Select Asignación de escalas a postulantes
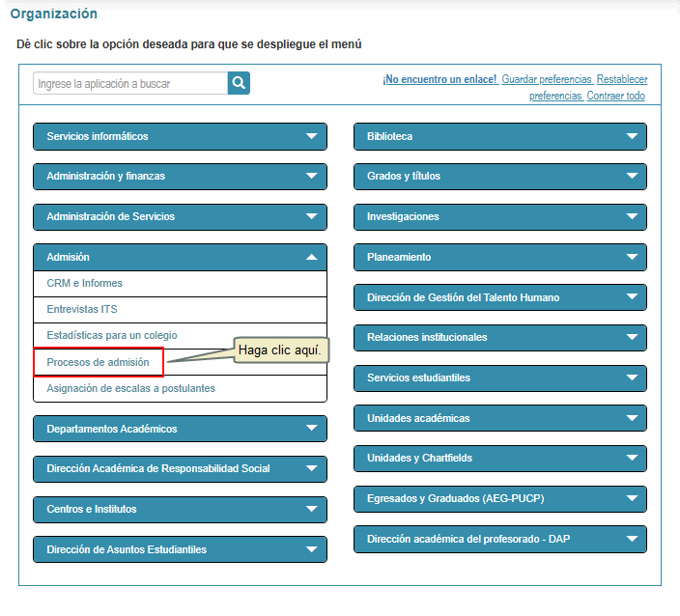680x616 pixels. tap(131, 388)
